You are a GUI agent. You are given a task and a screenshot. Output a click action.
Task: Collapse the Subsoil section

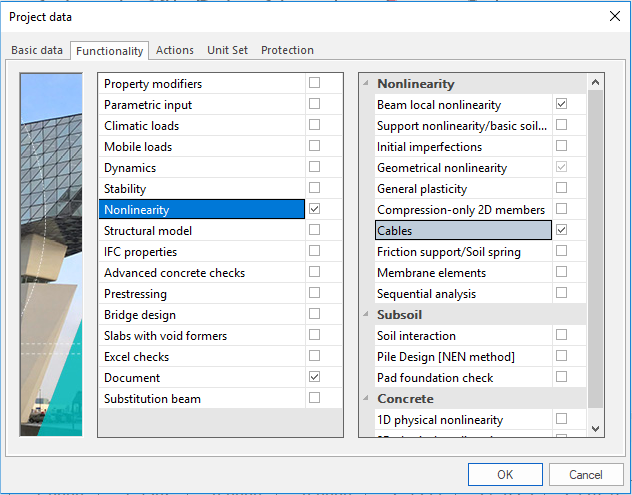coord(366,314)
